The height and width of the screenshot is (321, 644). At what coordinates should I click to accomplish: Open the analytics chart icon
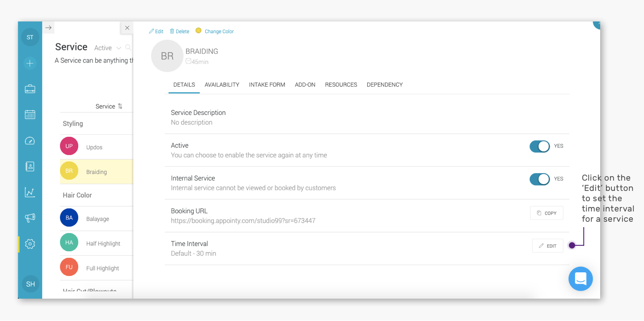point(30,192)
